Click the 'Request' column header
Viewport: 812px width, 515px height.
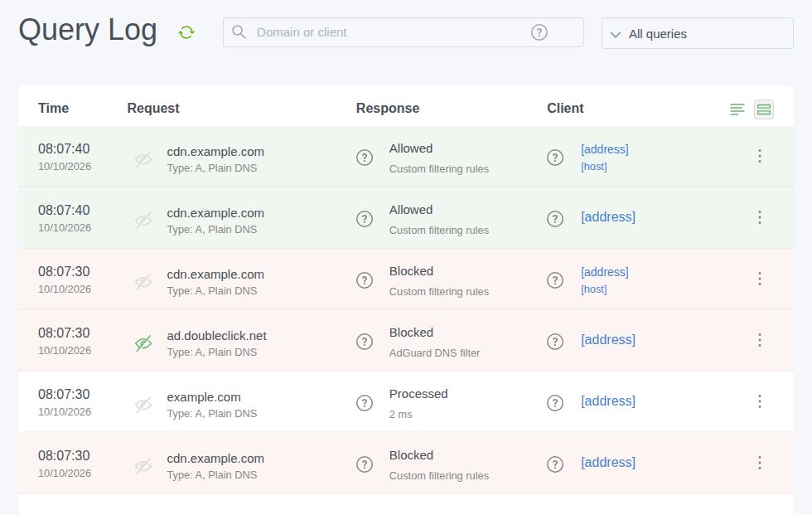[x=153, y=109]
